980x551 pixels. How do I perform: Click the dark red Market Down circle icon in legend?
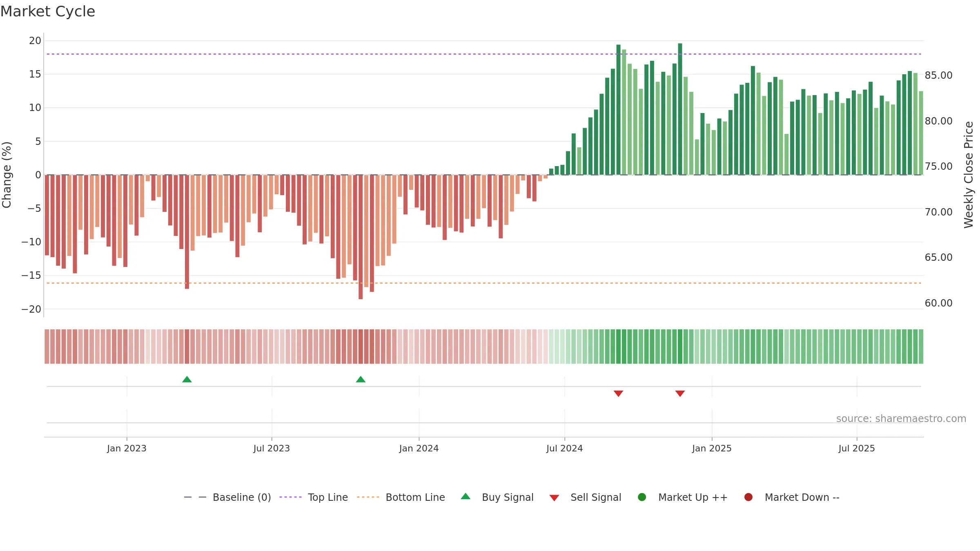[748, 497]
